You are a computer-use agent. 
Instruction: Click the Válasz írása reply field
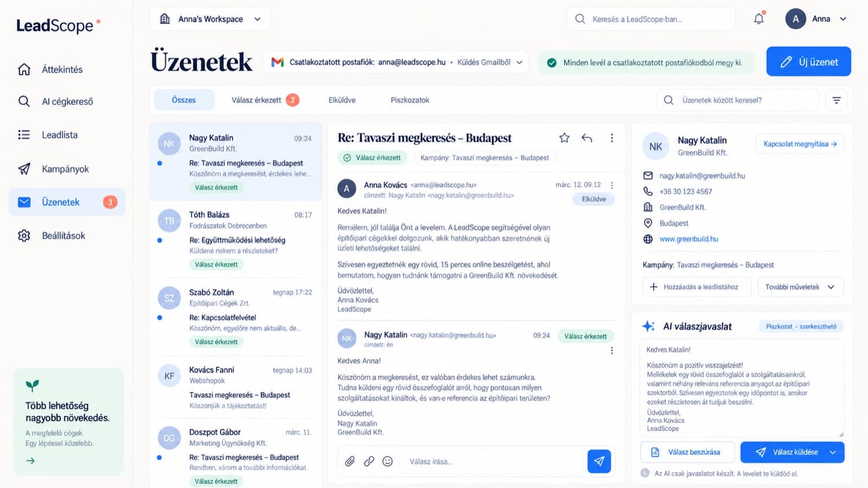[x=492, y=461]
